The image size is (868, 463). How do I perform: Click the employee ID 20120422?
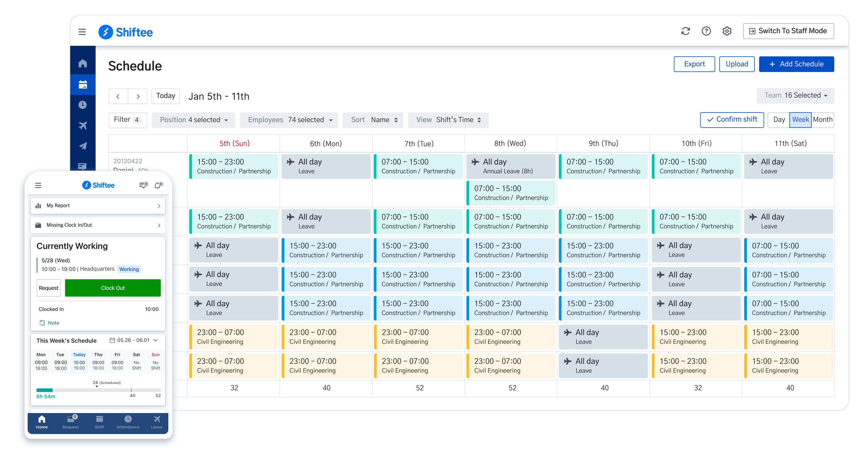point(128,161)
